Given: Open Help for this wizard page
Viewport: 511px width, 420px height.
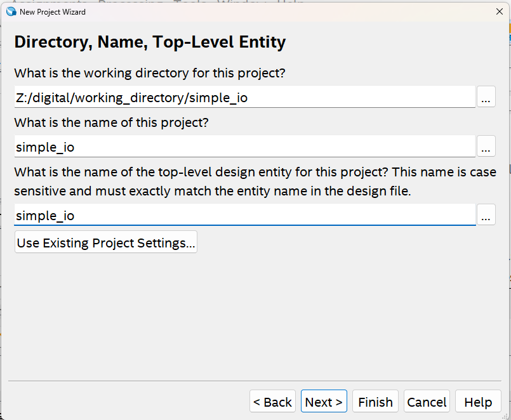Looking at the screenshot, I should [478, 401].
